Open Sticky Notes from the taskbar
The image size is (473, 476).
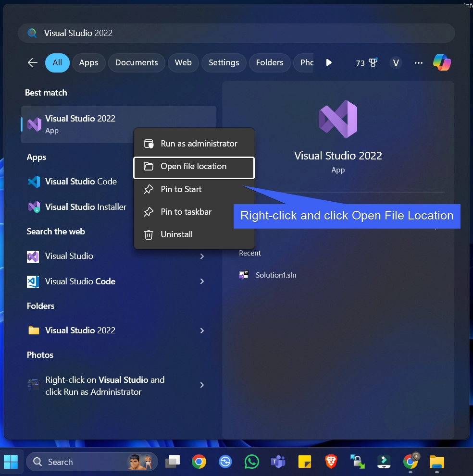(x=304, y=462)
